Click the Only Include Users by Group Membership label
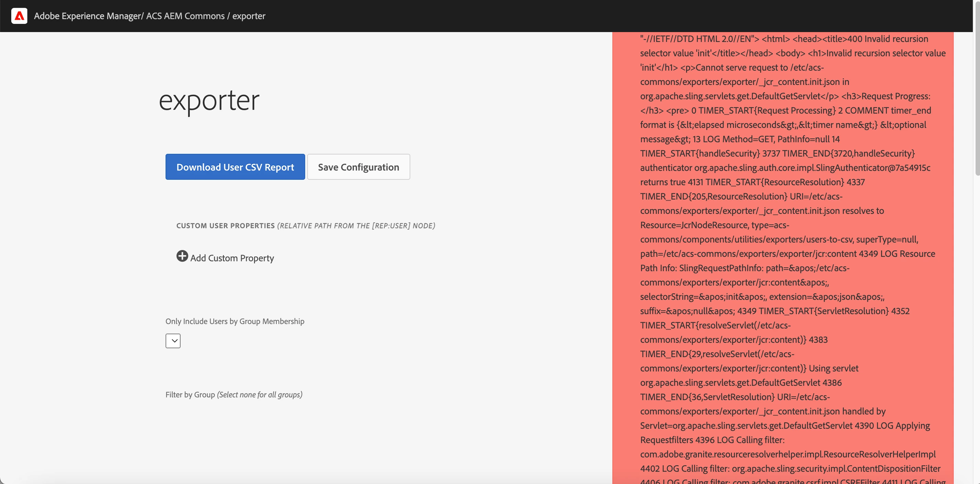This screenshot has height=484, width=980. pyautogui.click(x=235, y=321)
